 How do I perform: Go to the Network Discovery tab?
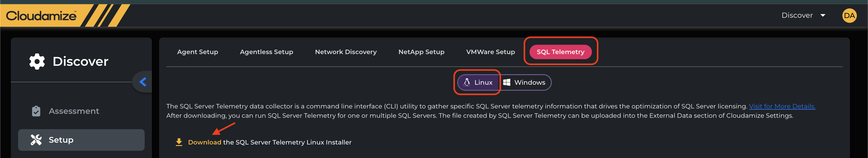pos(345,52)
